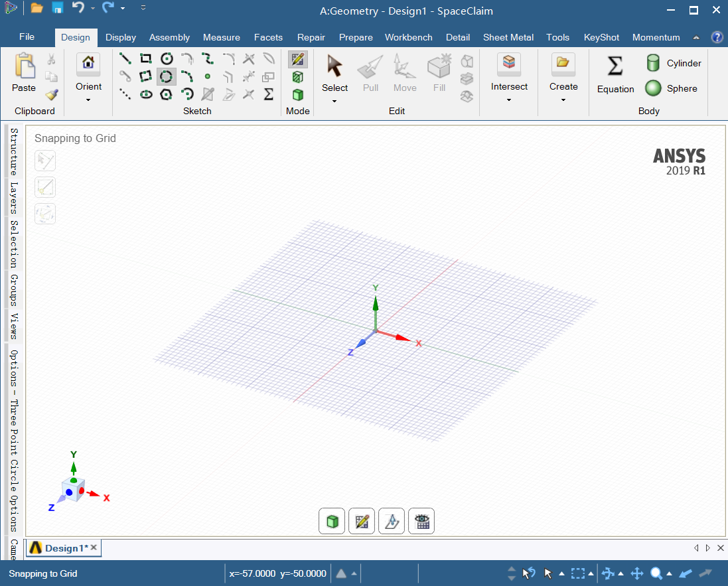728x586 pixels.
Task: Expand the Create dropdown arrow
Action: (x=563, y=100)
